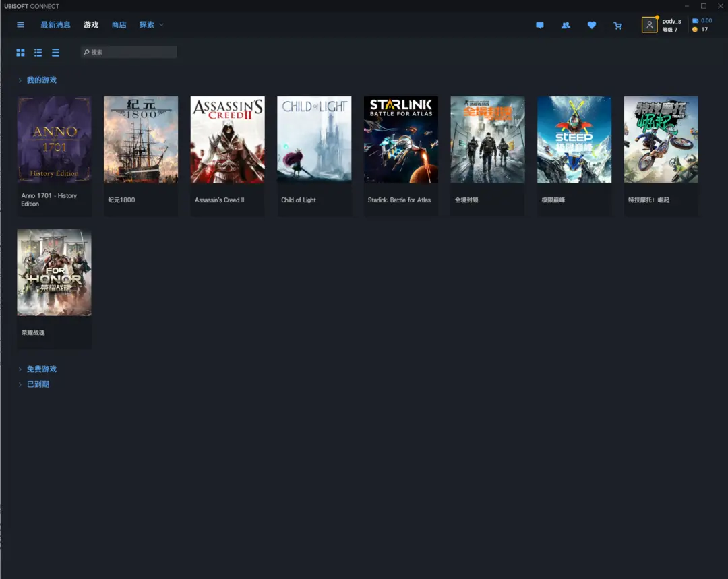Viewport: 728px width, 579px height.
Task: Collapse the 我的游戏 section
Action: click(37, 80)
